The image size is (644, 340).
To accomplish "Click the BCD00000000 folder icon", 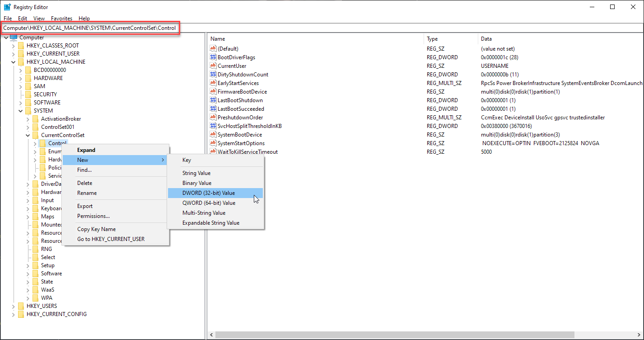I will pos(28,70).
